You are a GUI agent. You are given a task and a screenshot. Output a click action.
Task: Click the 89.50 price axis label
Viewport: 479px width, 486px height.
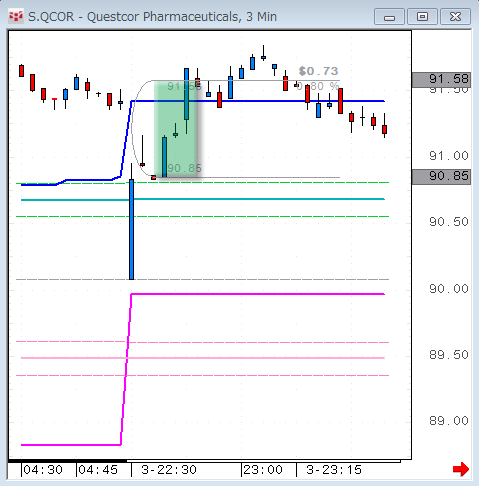449,355
